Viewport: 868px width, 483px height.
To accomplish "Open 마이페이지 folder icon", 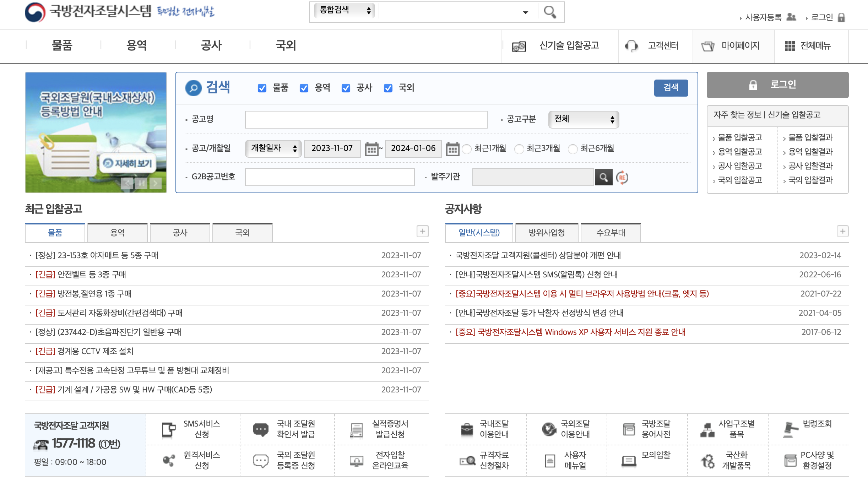I will pyautogui.click(x=708, y=46).
